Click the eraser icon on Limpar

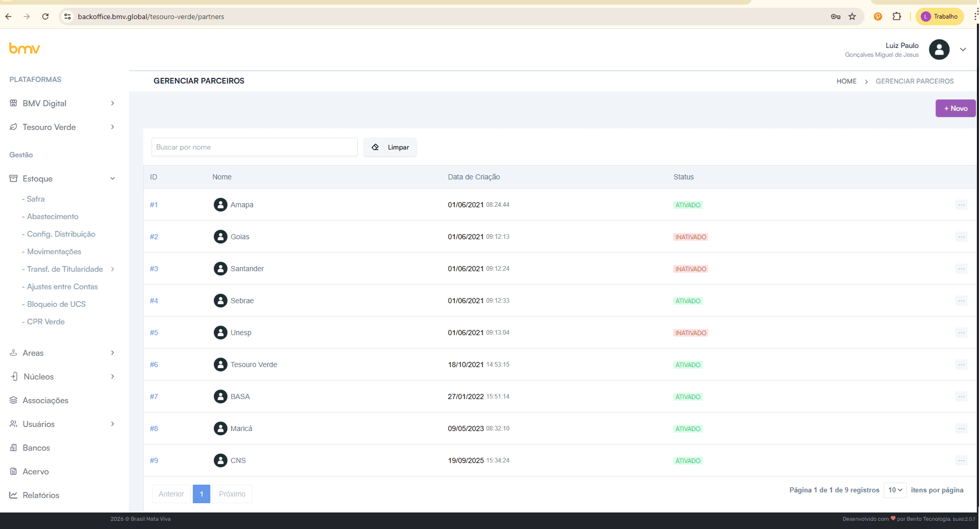coord(375,147)
